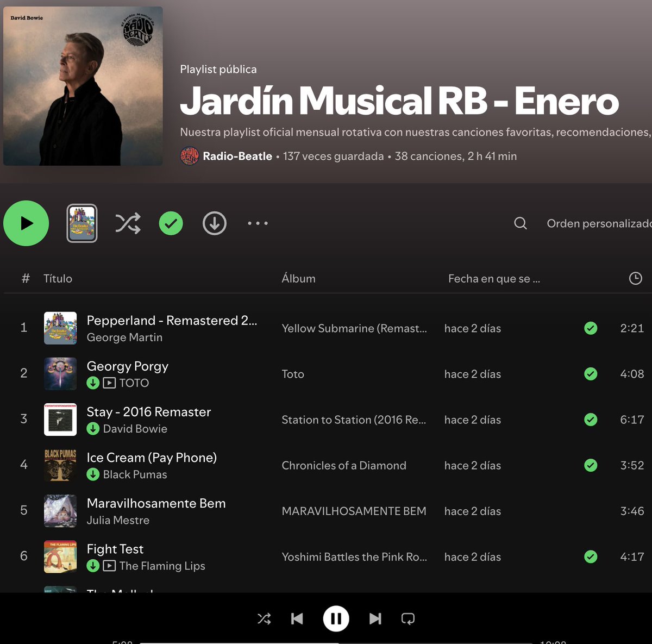Image resolution: width=652 pixels, height=644 pixels.
Task: Click duration 6:17 of the Stay row
Action: [x=632, y=420]
